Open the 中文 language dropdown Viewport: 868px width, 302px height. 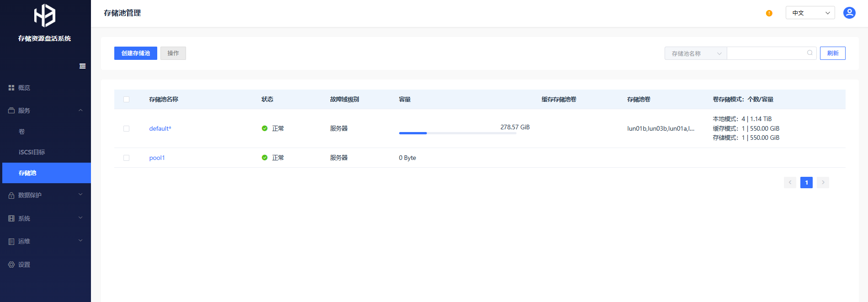click(810, 13)
